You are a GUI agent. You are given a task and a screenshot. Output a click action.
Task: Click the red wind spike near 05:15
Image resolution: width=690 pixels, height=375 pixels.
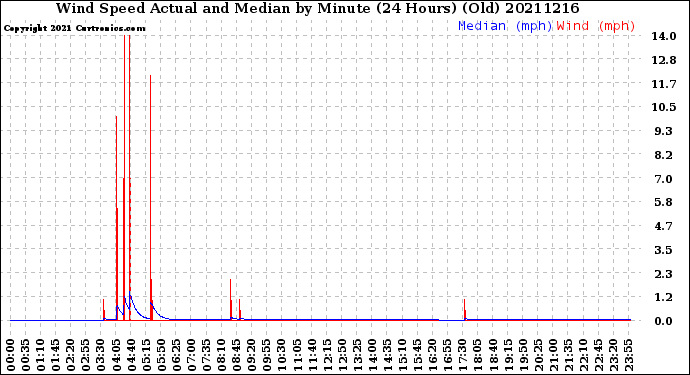point(150,198)
